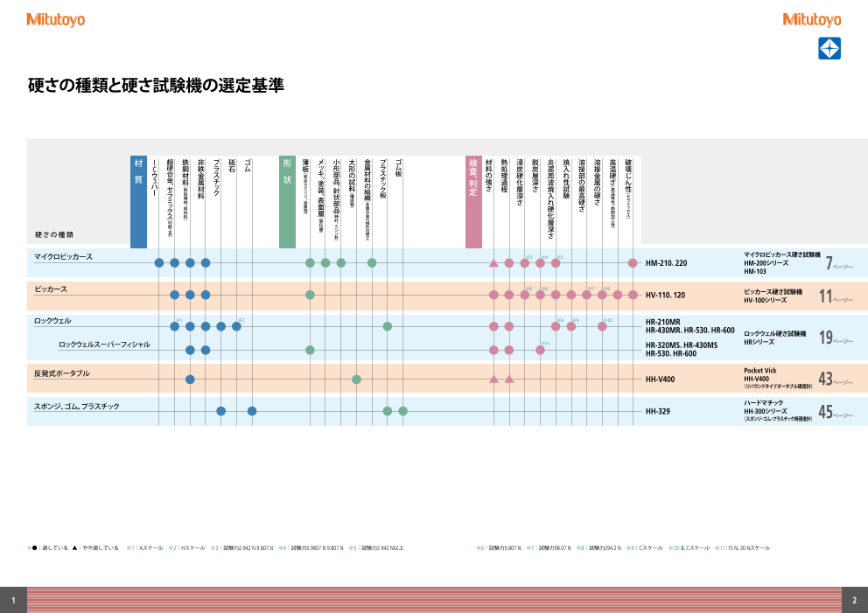This screenshot has width=868, height=613.
Task: Select footnote ※7：試験力98.07 N
Action: [549, 548]
